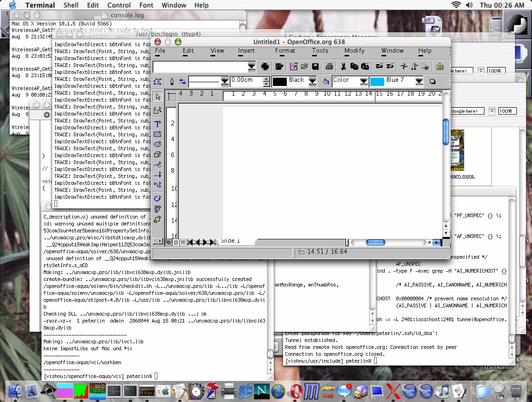Click the horizontal scrollbar thumb
This screenshot has height=402, width=532.
[x=375, y=242]
